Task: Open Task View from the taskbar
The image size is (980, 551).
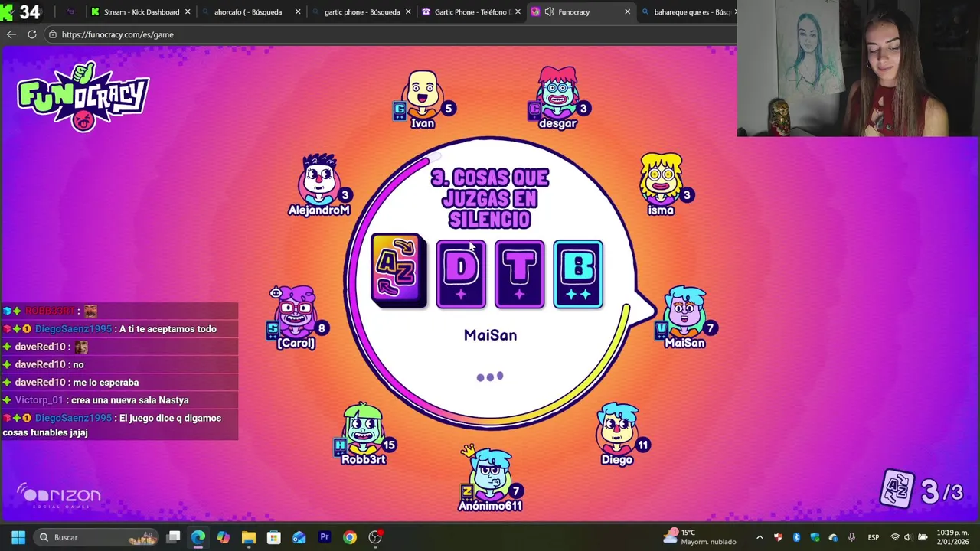Action: [174, 537]
